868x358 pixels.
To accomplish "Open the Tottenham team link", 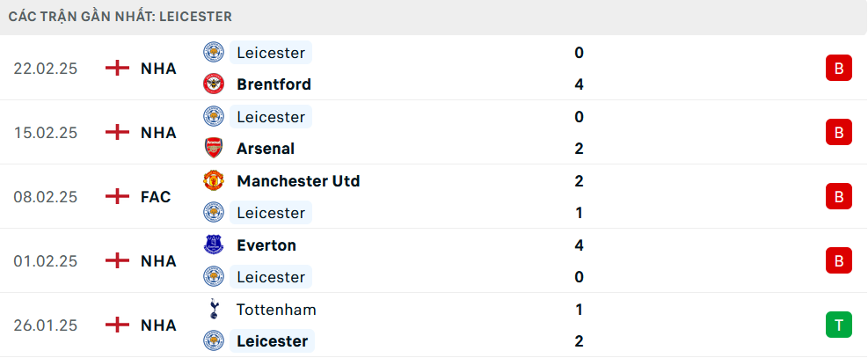I will 276,310.
